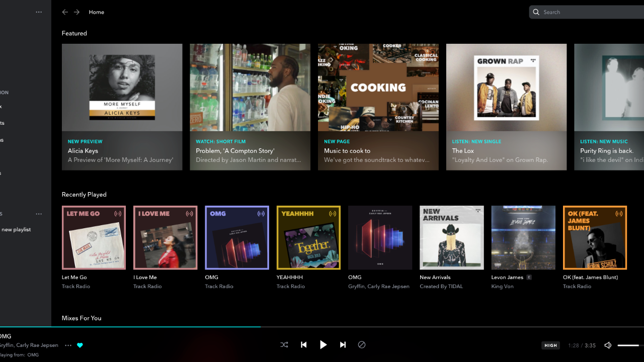Click radio icon on I Love Me cover
Screen dimensions: 644x362
tap(189, 214)
